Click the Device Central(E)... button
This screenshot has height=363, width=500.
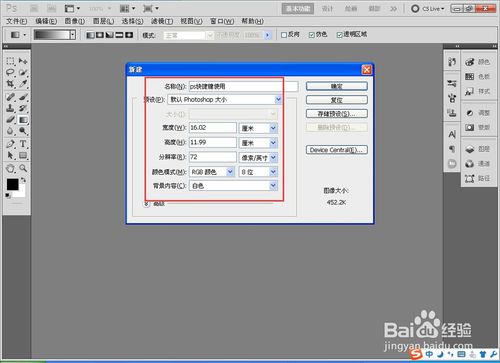click(337, 150)
